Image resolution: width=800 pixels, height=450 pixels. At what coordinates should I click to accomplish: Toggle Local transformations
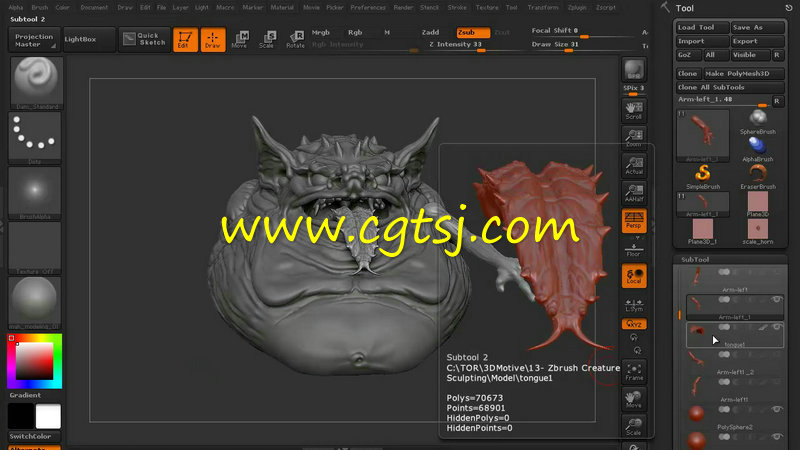(634, 276)
